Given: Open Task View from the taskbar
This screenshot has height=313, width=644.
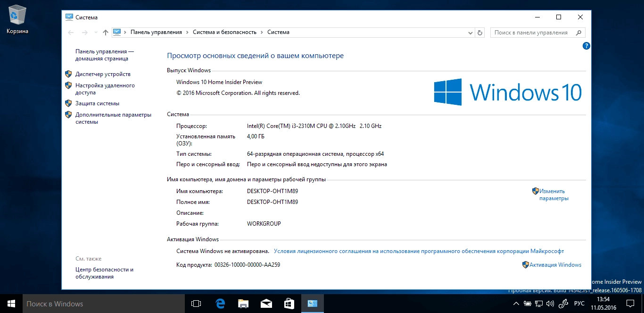Looking at the screenshot, I should 196,304.
